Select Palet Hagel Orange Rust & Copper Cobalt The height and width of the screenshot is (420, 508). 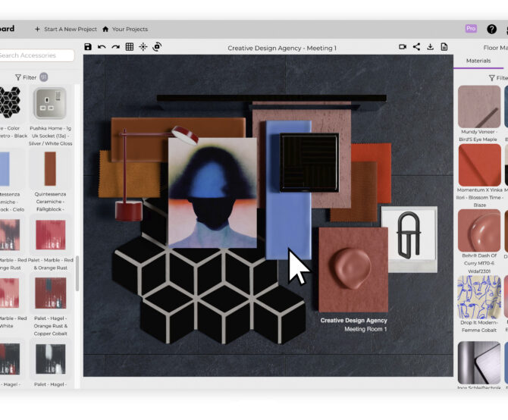51,293
